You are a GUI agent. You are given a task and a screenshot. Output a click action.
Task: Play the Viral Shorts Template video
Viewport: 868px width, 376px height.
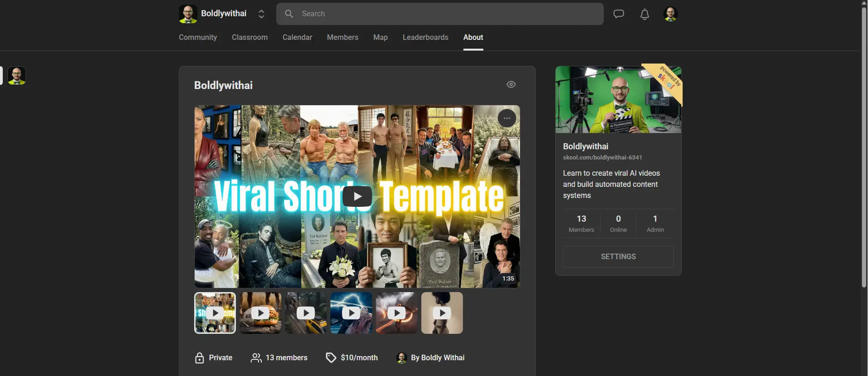(x=357, y=196)
